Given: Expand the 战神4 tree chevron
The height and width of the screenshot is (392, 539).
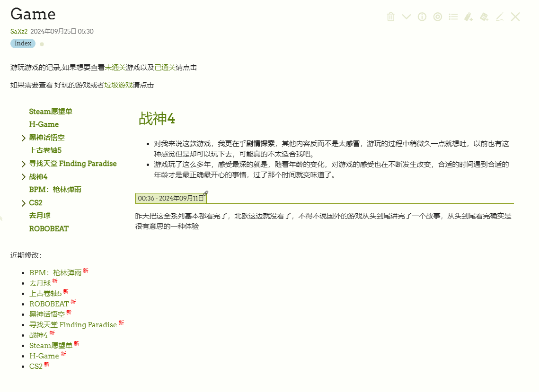Looking at the screenshot, I should (23, 177).
